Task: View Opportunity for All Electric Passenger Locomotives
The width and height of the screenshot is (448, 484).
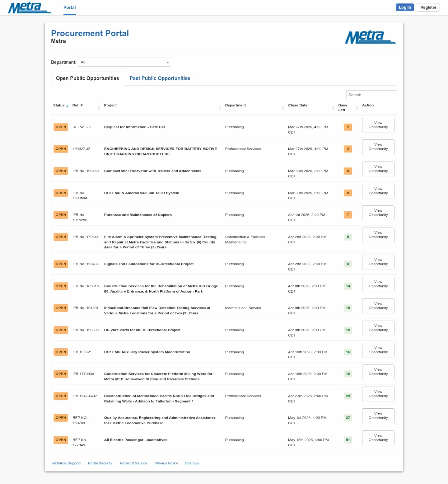Action: click(378, 438)
